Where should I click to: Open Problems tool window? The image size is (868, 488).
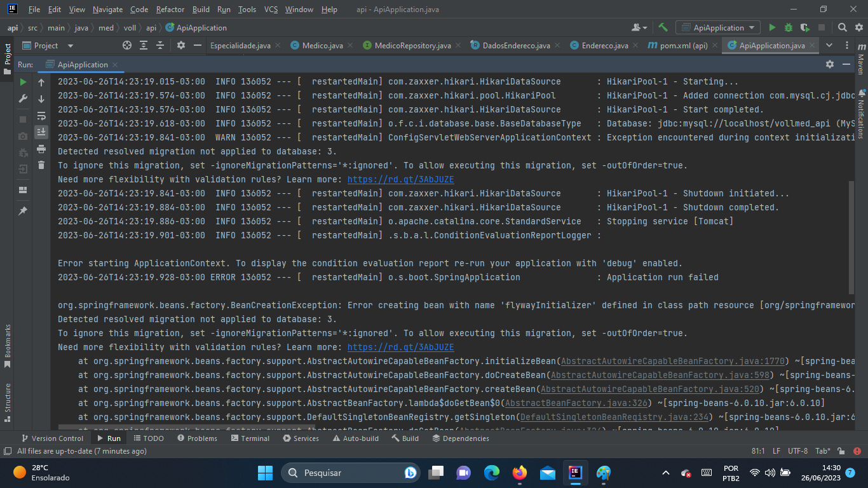click(197, 438)
